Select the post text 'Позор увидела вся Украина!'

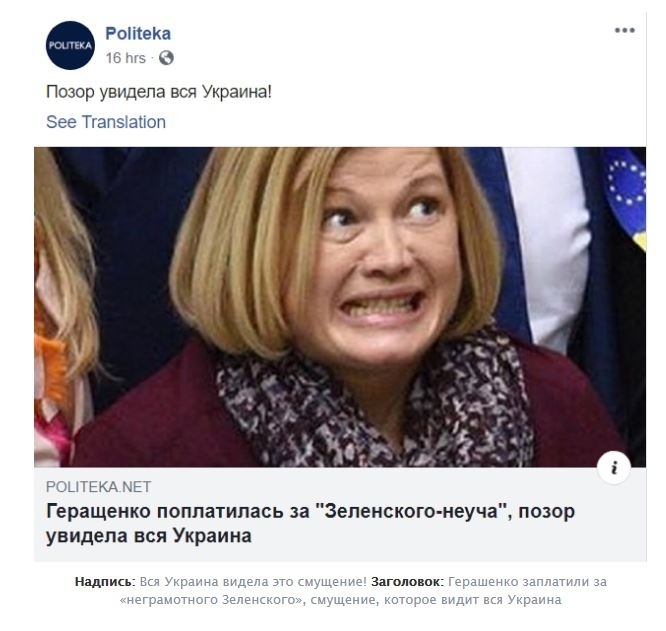[x=158, y=92]
